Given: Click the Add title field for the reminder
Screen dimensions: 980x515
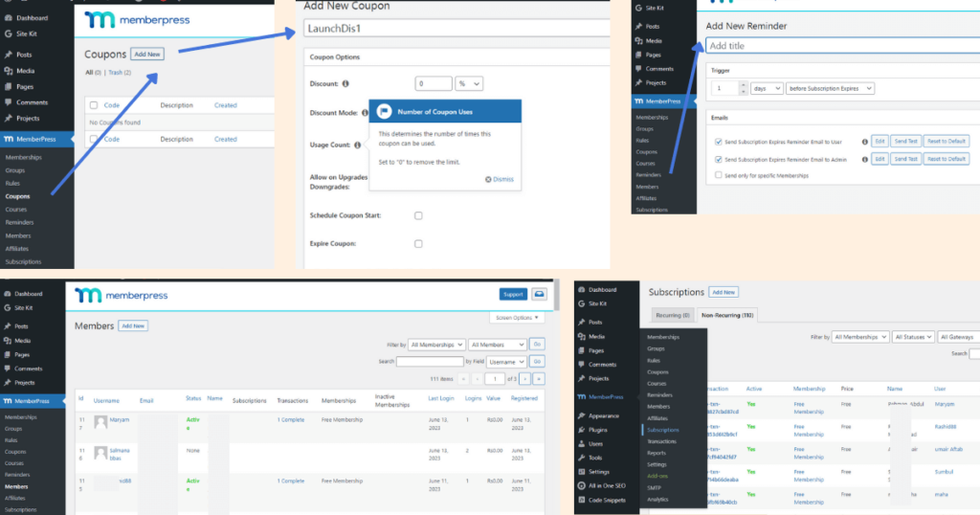Looking at the screenshot, I should [842, 46].
